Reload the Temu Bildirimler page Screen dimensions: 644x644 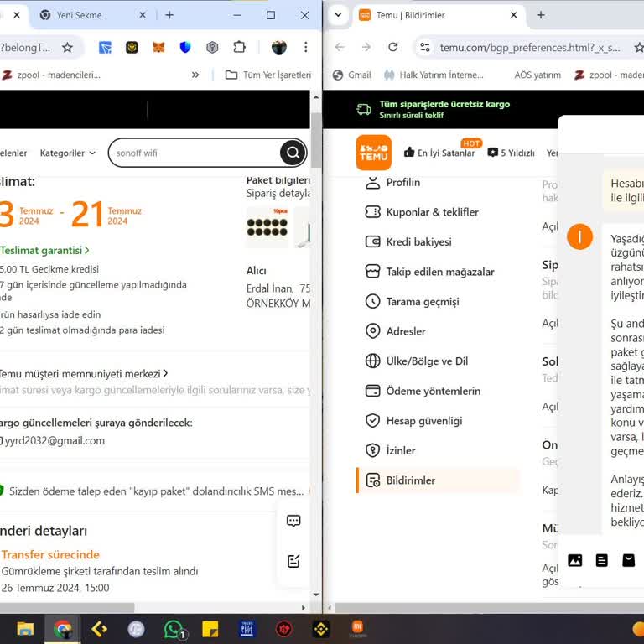click(x=392, y=47)
